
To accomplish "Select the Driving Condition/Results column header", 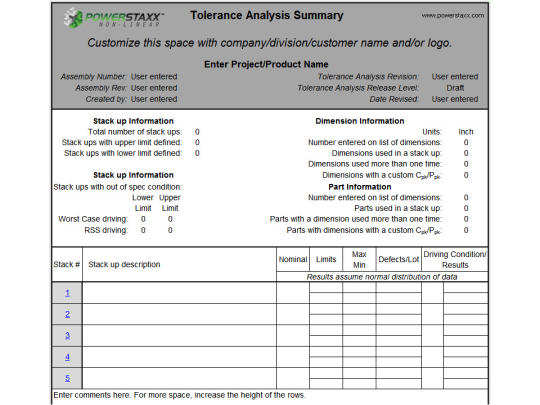I will (455, 259).
